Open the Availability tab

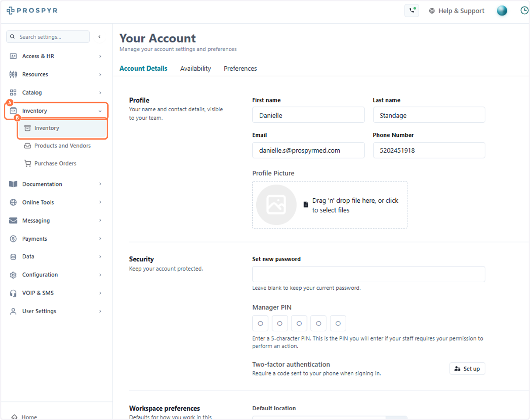pos(196,68)
